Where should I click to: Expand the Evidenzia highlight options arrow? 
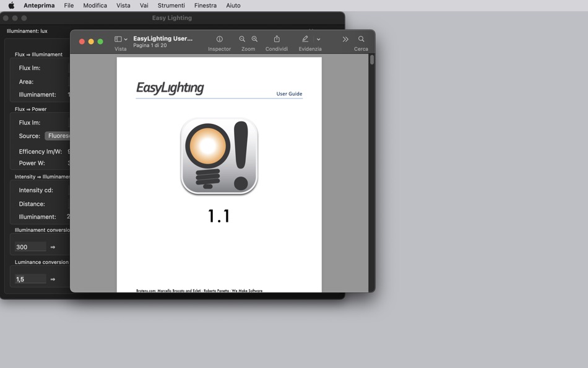[x=318, y=39]
